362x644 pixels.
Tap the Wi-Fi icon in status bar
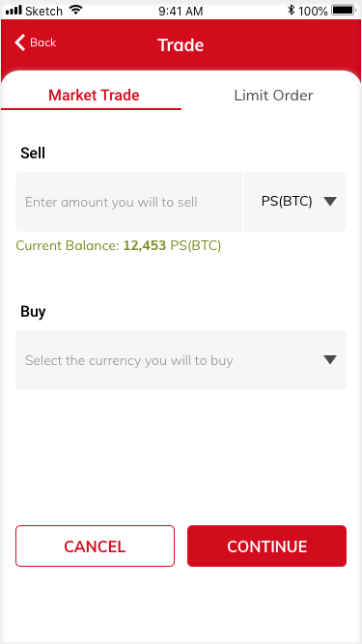[75, 11]
